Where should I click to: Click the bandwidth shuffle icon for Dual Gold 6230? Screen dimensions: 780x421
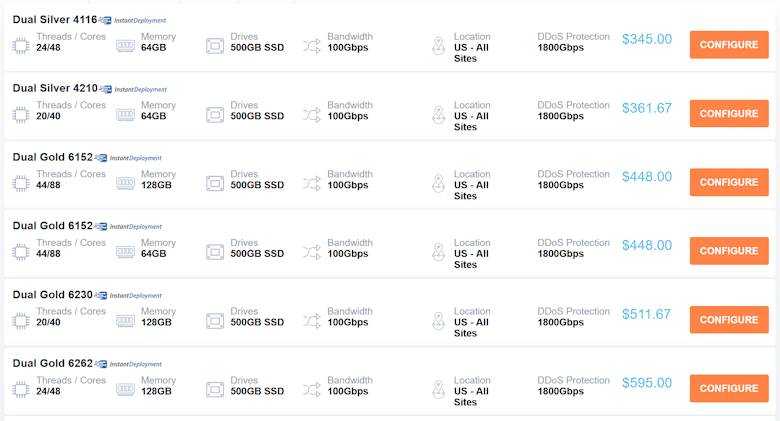312,321
